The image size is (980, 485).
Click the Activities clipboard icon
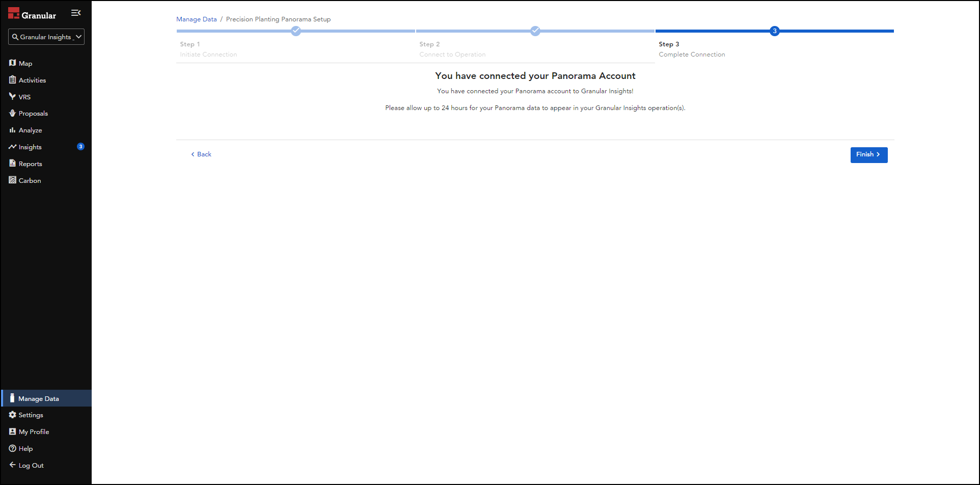coord(12,79)
